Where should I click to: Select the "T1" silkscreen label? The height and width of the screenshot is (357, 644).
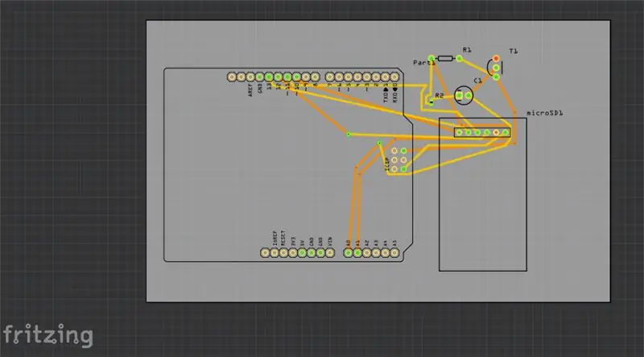pos(514,52)
